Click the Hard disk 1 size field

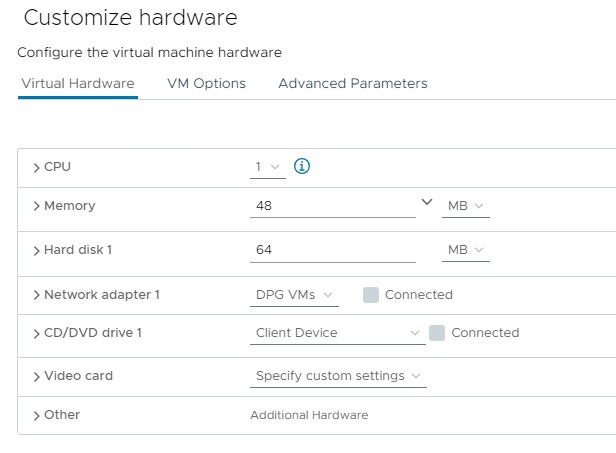tap(332, 250)
